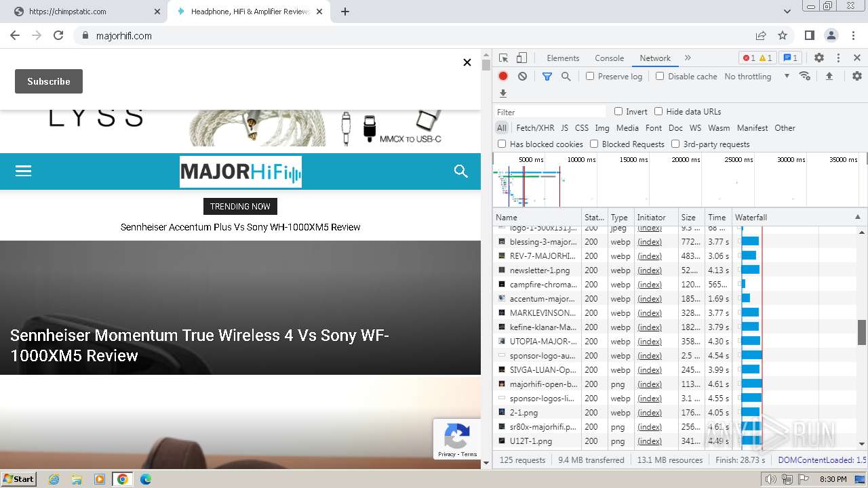
Task: Click the network overview timeline
Action: pos(679,180)
